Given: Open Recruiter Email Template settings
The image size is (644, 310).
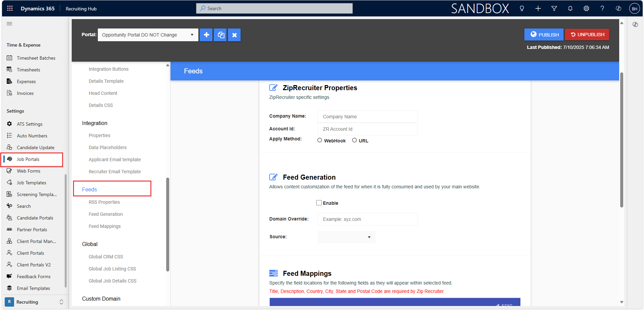Looking at the screenshot, I should pyautogui.click(x=115, y=172).
